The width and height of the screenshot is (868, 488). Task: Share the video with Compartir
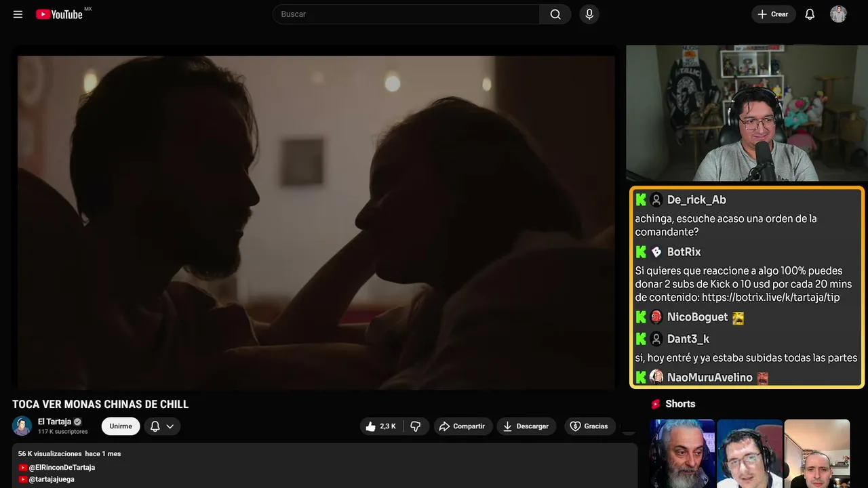463,426
